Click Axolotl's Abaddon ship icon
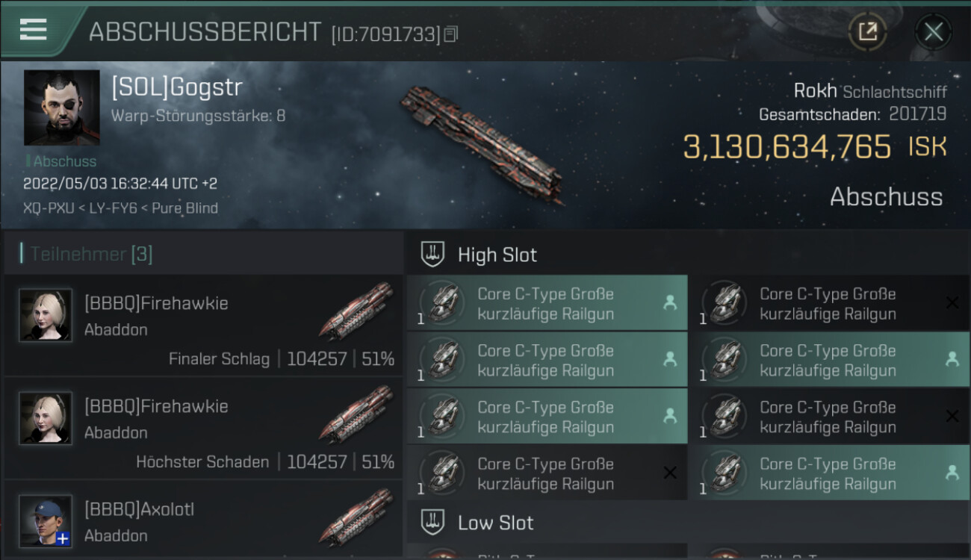The width and height of the screenshot is (971, 560). coord(356,517)
